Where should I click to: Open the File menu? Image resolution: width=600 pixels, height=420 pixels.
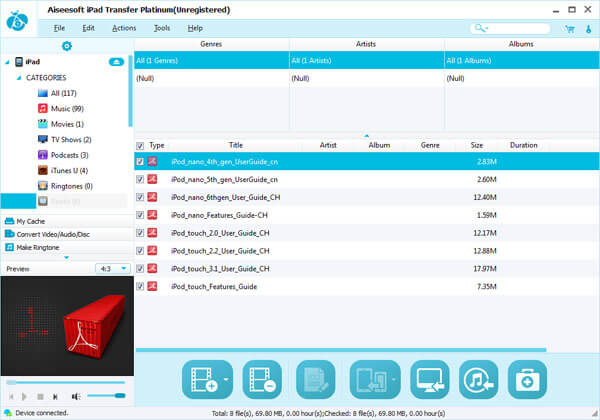coord(59,28)
